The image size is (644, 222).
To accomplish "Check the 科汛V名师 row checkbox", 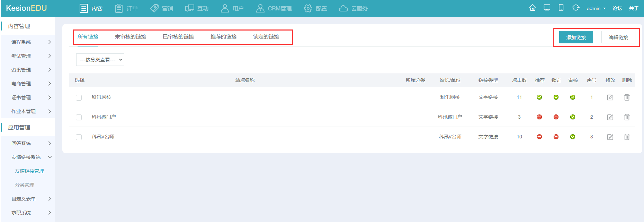I will pyautogui.click(x=79, y=137).
